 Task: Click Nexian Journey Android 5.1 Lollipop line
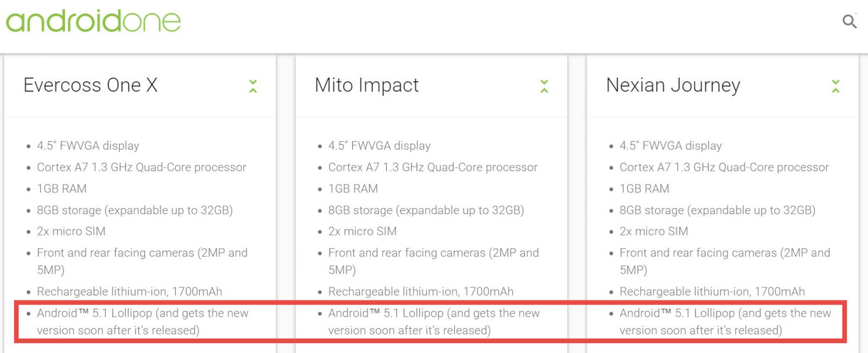725,322
